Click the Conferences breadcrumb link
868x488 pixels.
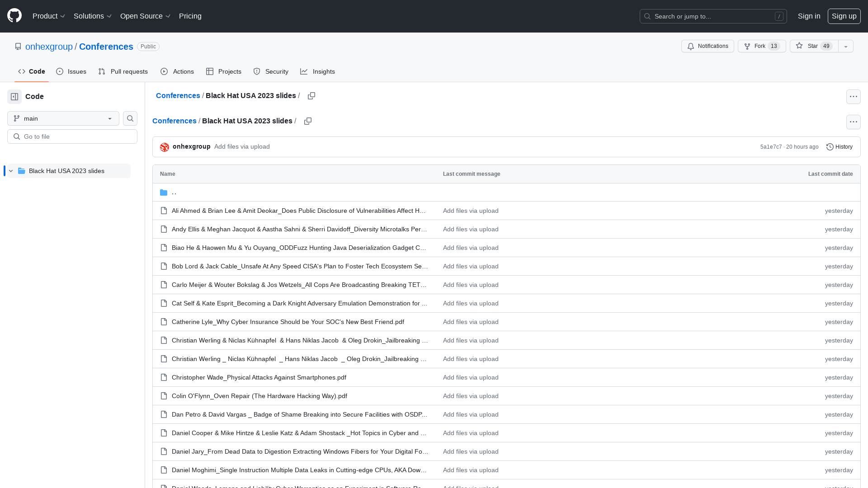[x=178, y=95]
